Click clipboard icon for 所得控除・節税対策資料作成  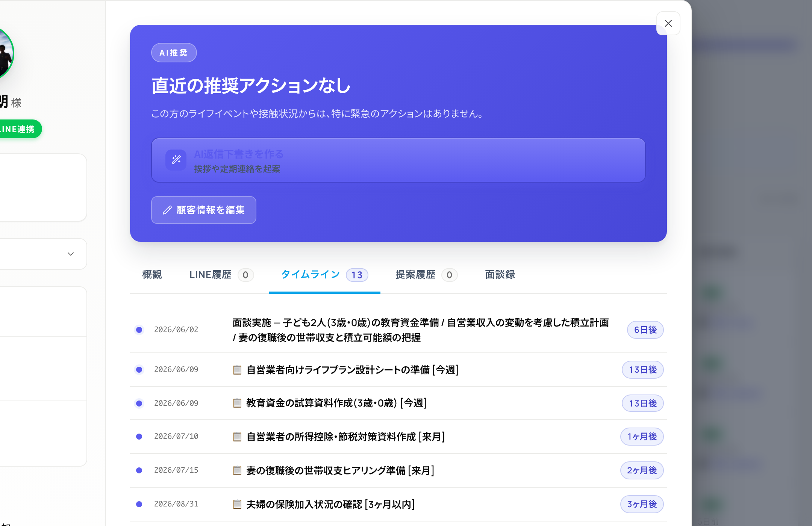[237, 437]
